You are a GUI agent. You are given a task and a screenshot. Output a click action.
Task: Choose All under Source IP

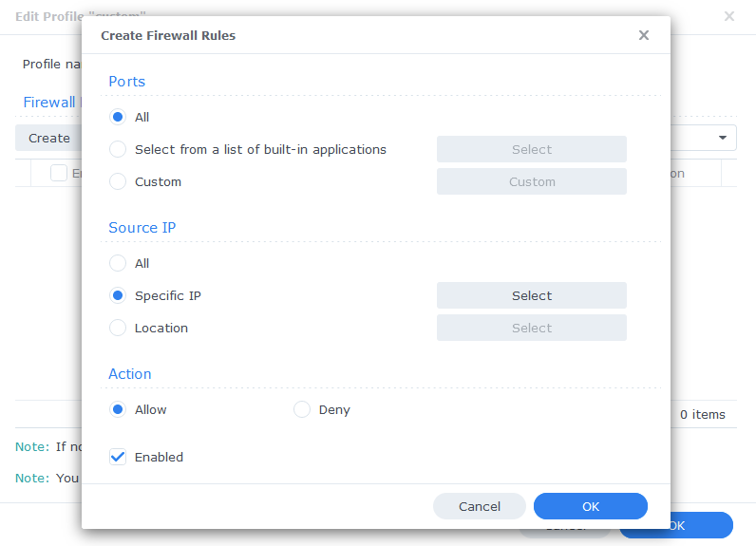click(x=118, y=263)
